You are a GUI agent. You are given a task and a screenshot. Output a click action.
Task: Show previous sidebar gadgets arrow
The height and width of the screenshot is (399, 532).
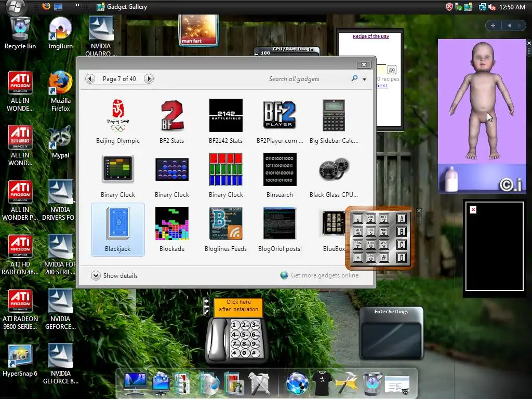coord(509,25)
